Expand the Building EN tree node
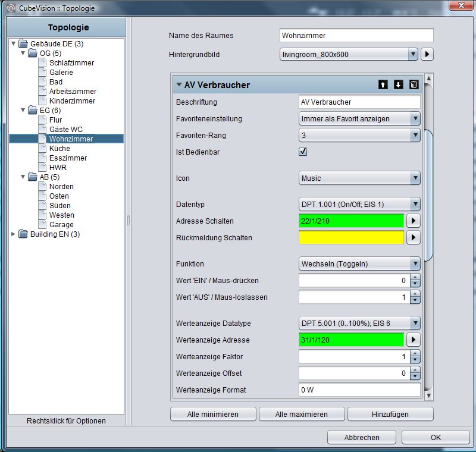Image resolution: width=476 pixels, height=452 pixels. tap(13, 234)
